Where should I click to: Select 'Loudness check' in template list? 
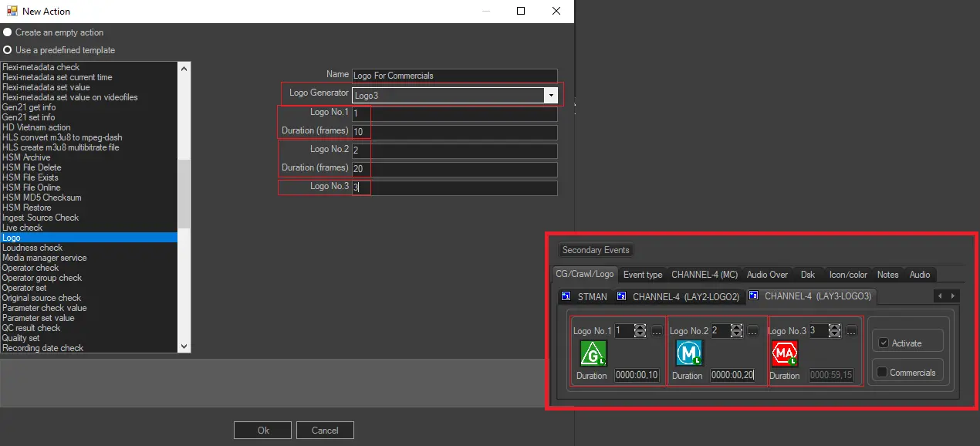tap(32, 248)
